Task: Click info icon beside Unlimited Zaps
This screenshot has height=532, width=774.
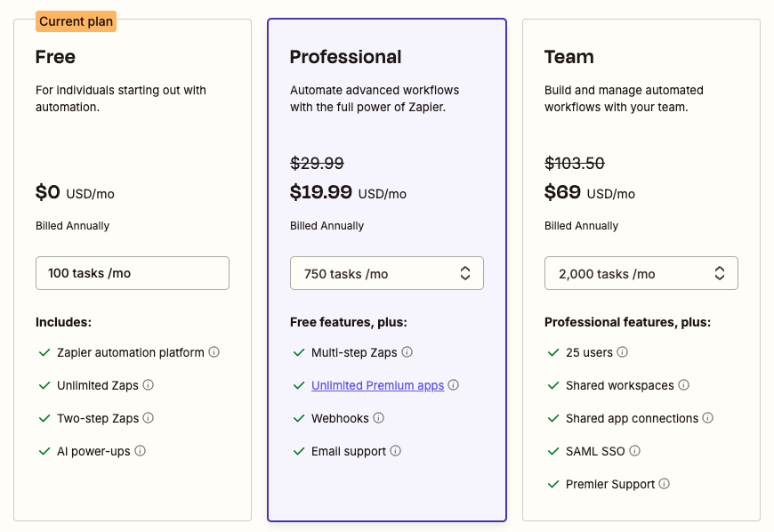Action: [x=148, y=385]
